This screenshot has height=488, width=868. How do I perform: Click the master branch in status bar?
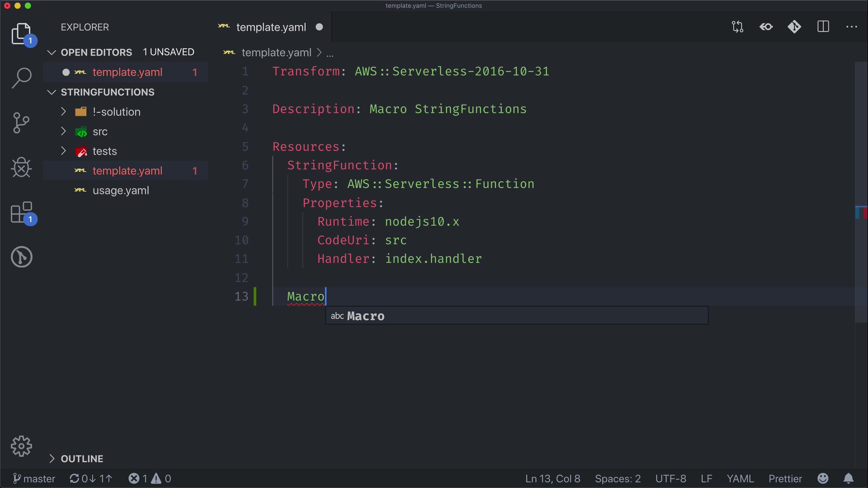coord(34,479)
